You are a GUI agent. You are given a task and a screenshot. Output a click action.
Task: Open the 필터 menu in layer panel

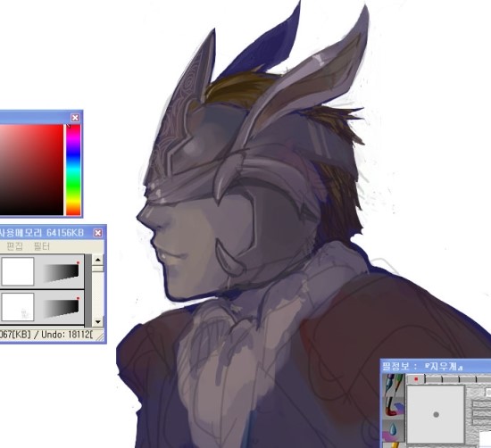(41, 246)
